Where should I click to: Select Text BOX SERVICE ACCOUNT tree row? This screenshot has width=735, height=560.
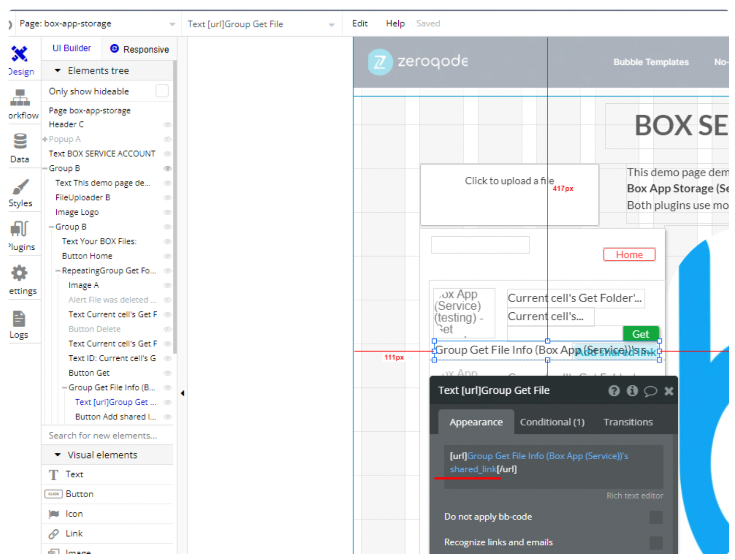[102, 154]
